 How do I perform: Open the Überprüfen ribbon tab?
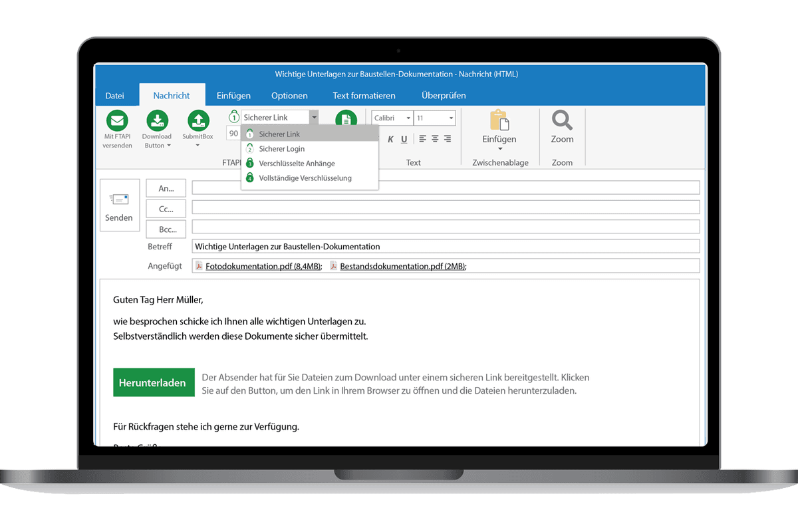[x=444, y=96]
